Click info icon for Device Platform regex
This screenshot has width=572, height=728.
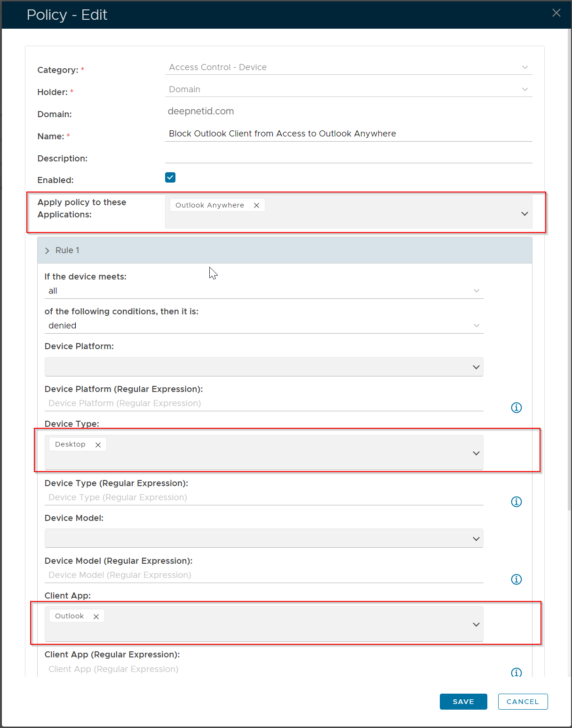[516, 408]
